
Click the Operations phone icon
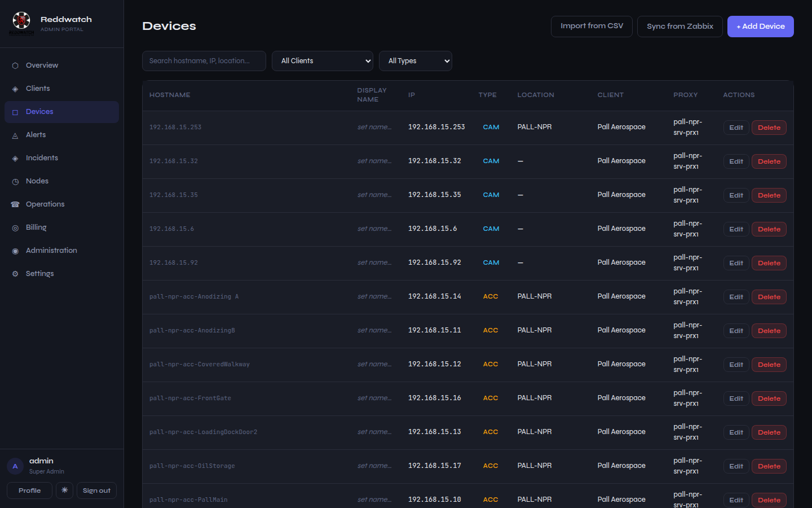click(15, 204)
